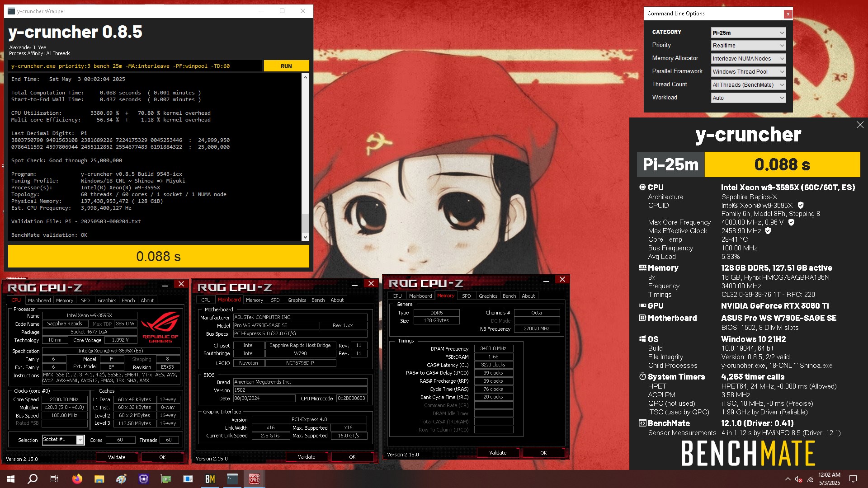Viewport: 868px width, 488px height.
Task: Click the yellow RUN button in y-cruncher
Action: (286, 66)
